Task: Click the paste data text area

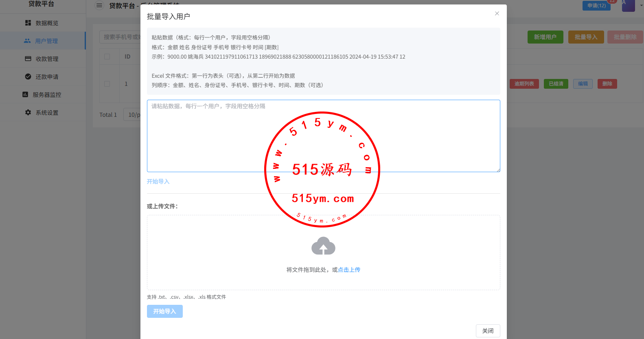Action: pyautogui.click(x=323, y=136)
